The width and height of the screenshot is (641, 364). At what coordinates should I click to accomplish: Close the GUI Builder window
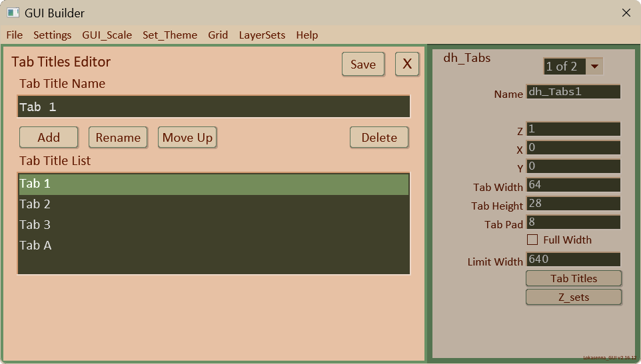click(626, 13)
